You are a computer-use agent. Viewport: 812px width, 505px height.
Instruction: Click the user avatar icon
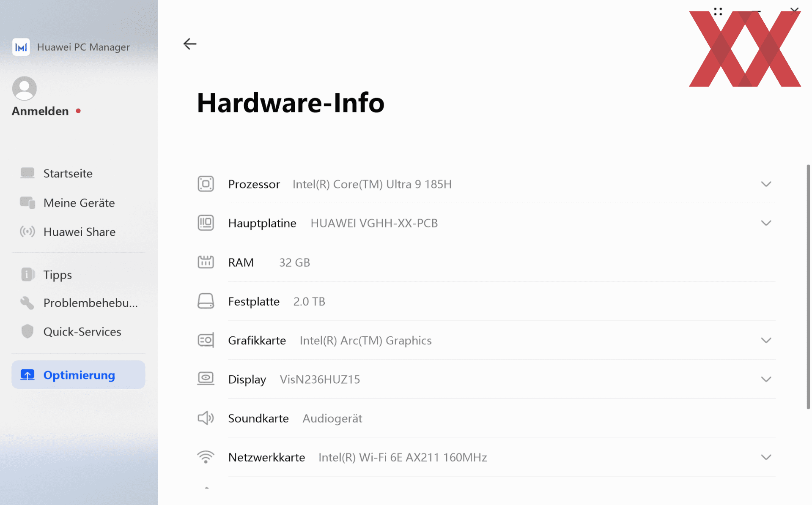[25, 88]
